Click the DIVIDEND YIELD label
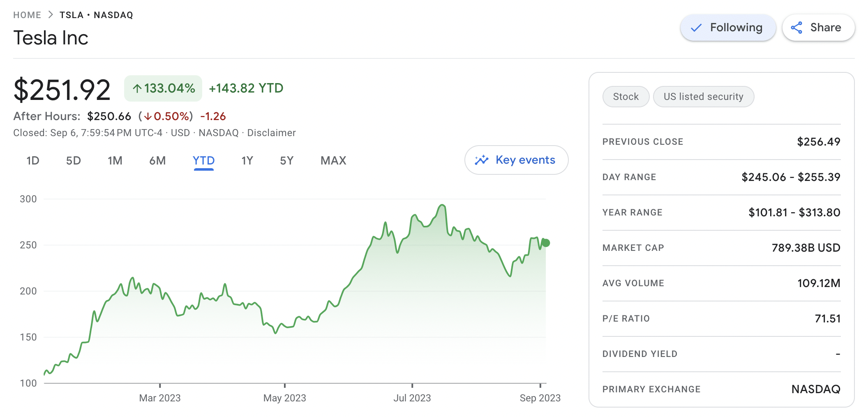Image resolution: width=868 pixels, height=417 pixels. [640, 354]
